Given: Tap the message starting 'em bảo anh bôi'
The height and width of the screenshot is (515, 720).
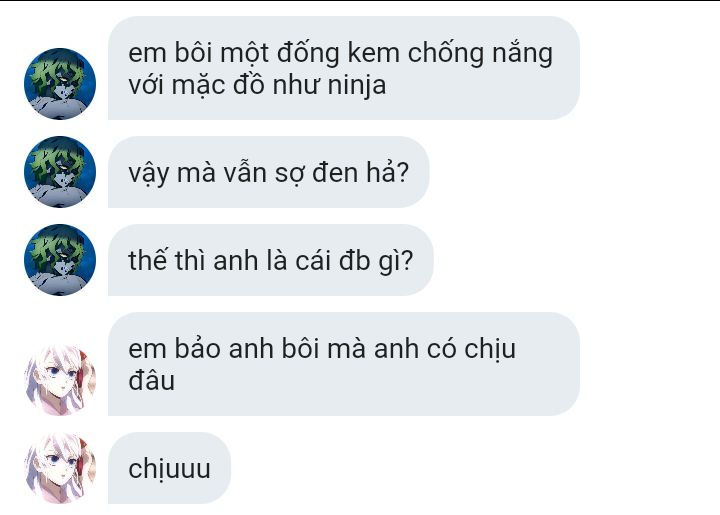Looking at the screenshot, I should [344, 364].
